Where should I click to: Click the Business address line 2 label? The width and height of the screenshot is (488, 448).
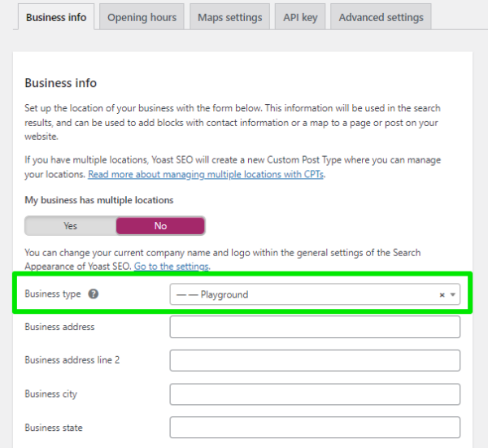[72, 360]
